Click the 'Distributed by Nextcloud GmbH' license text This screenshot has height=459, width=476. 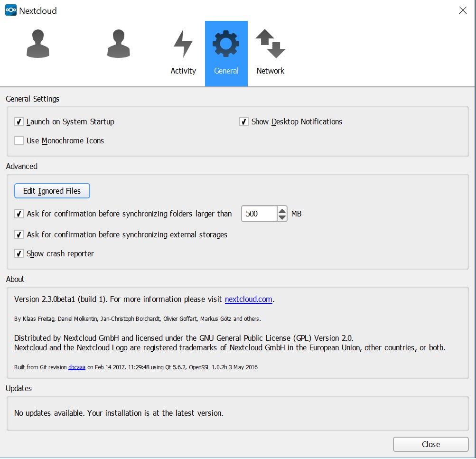point(184,338)
